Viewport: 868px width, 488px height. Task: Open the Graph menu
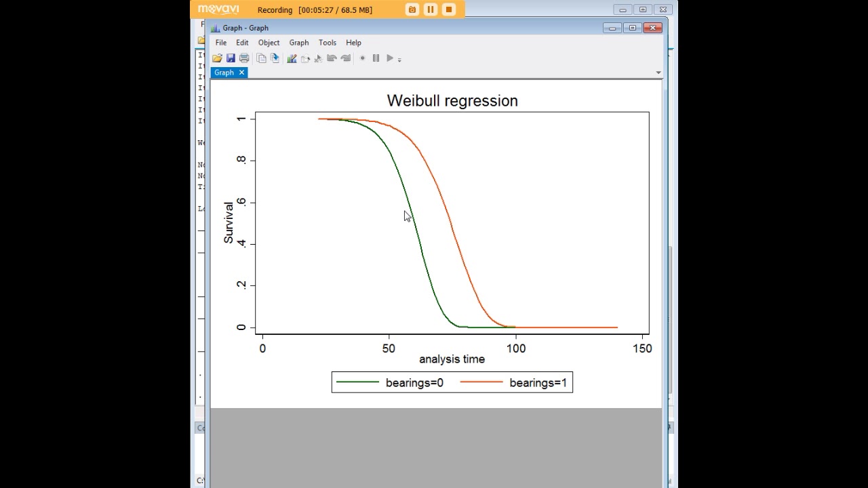click(x=299, y=42)
